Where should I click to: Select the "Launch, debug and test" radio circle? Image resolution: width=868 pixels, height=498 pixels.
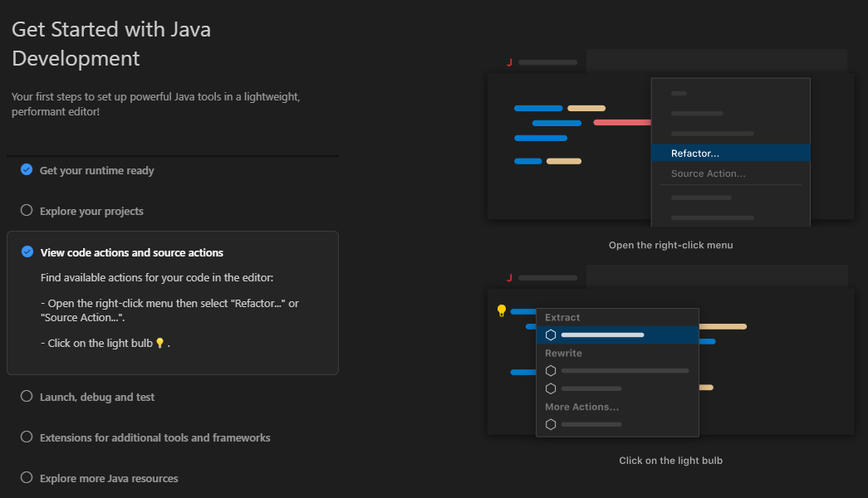pos(26,397)
